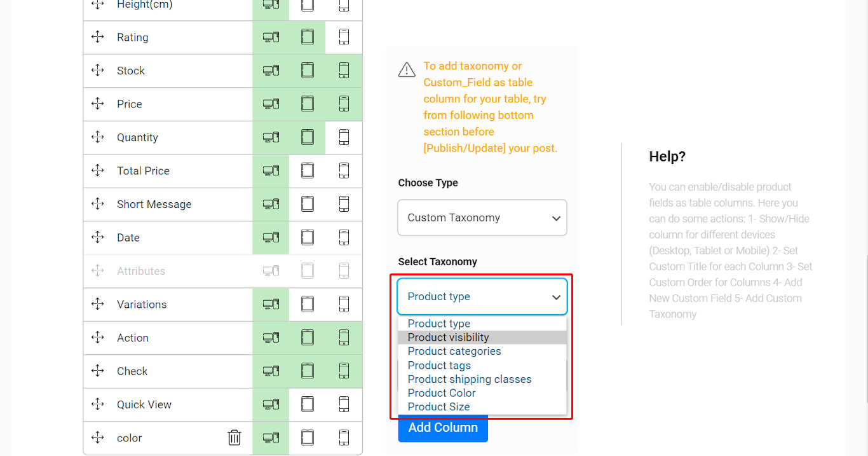Choose the Product tags option
This screenshot has height=456, width=868.
coord(439,365)
